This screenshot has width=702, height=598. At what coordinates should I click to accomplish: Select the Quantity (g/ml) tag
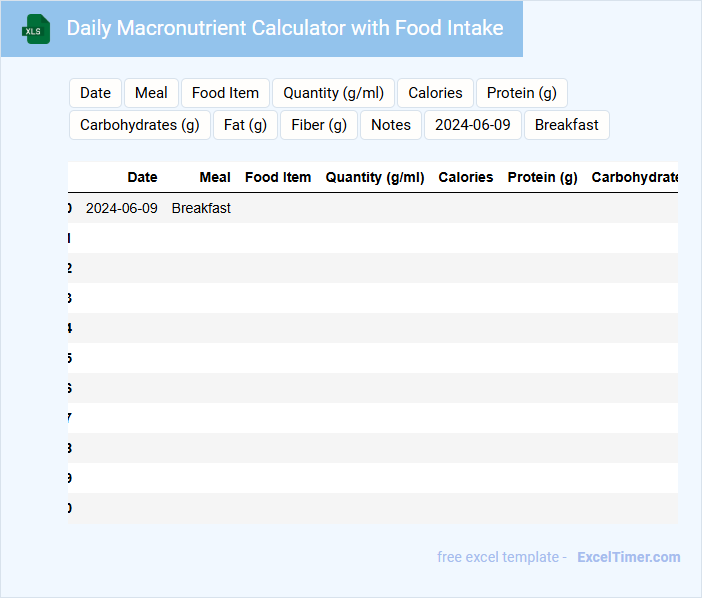[333, 93]
